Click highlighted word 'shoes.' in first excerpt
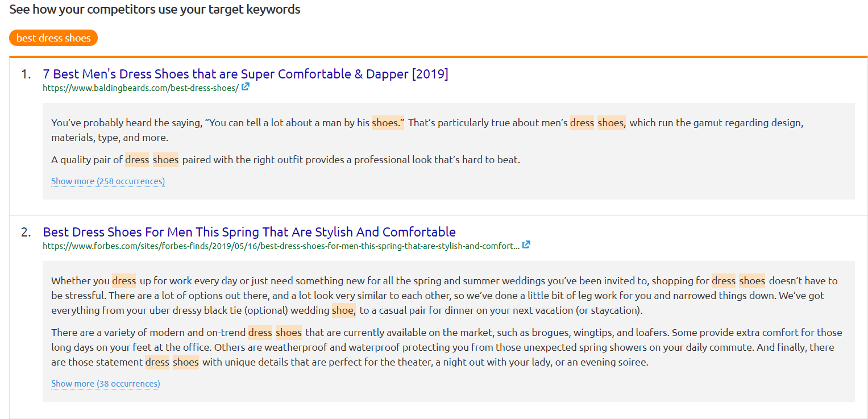The height and width of the screenshot is (419, 868). (x=388, y=123)
